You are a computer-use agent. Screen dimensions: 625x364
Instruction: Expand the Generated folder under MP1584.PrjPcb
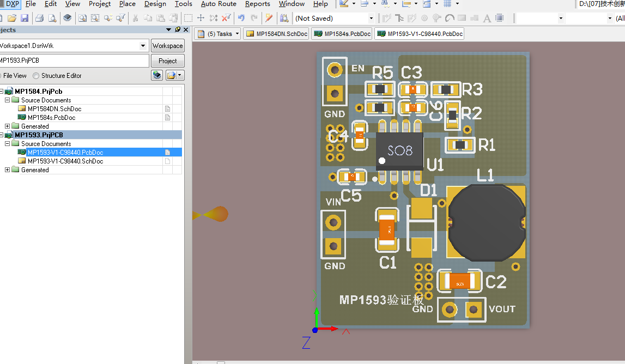coord(7,126)
